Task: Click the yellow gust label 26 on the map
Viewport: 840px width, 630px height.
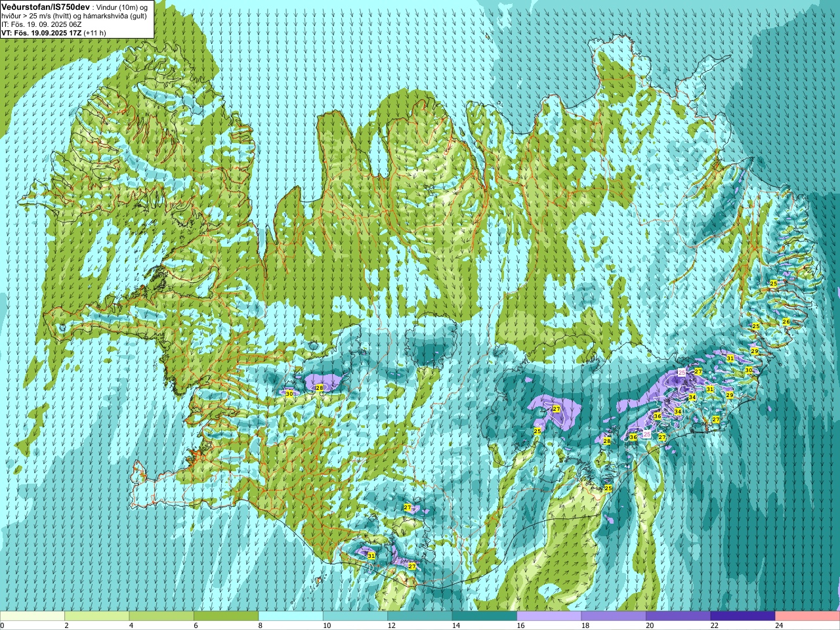Action: click(x=786, y=322)
